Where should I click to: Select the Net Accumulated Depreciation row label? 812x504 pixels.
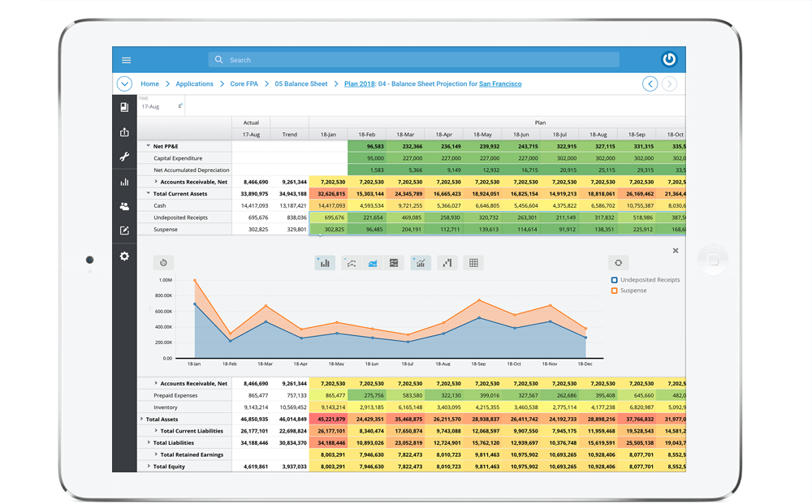click(x=191, y=170)
